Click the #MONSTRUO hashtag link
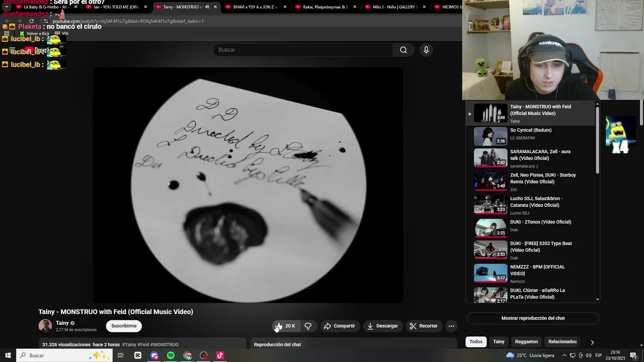Screen dimensions: 644x362 click(165, 345)
